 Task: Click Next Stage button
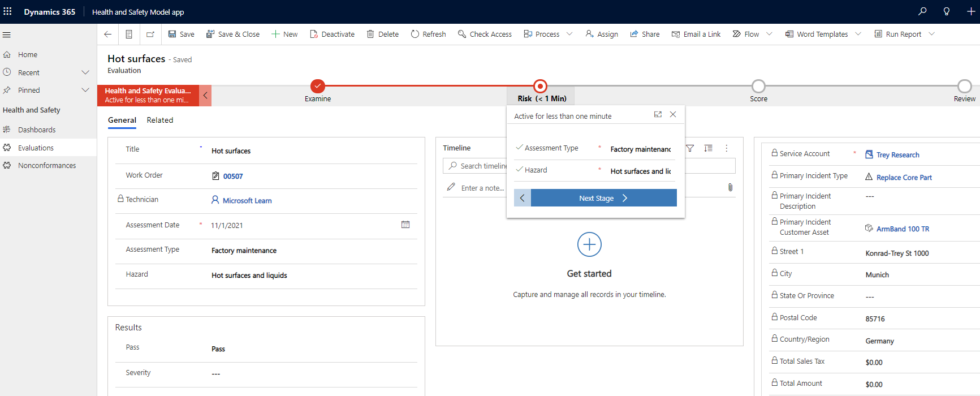click(603, 198)
